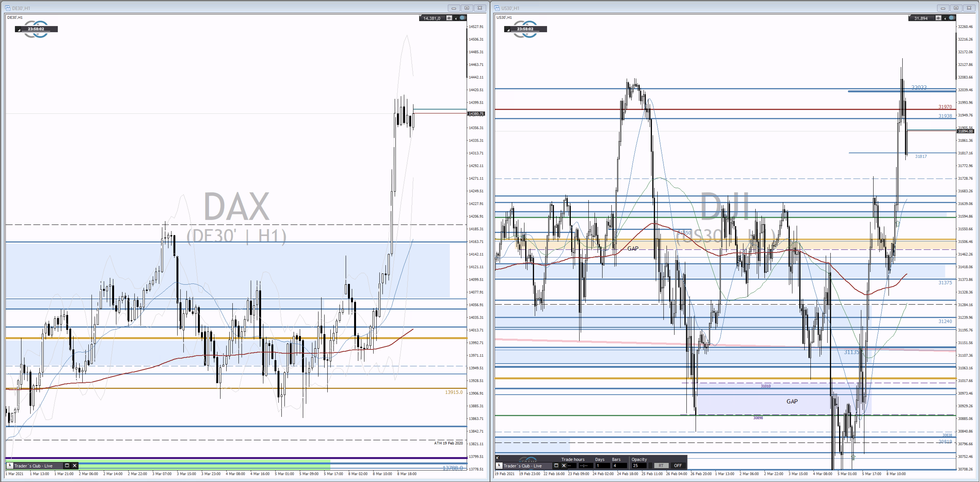The image size is (980, 482).
Task: Toggle the blue round switch in DE30 price panel
Action: coord(463,18)
